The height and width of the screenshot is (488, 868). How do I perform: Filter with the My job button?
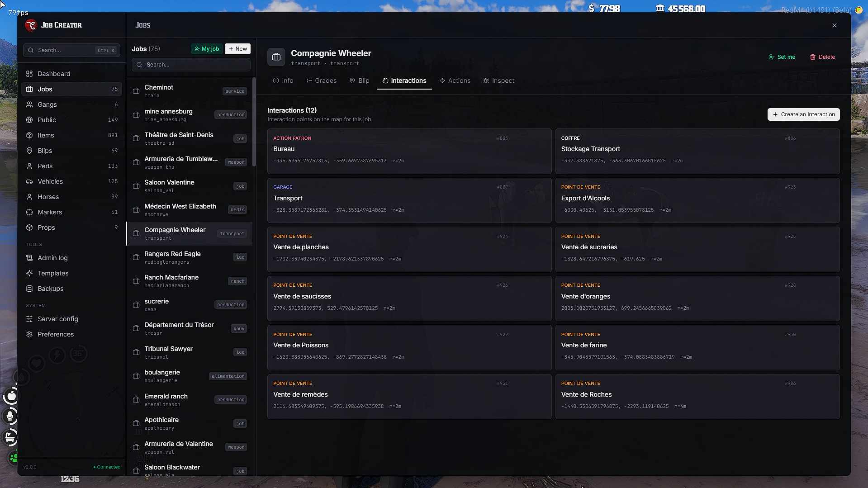pos(207,49)
